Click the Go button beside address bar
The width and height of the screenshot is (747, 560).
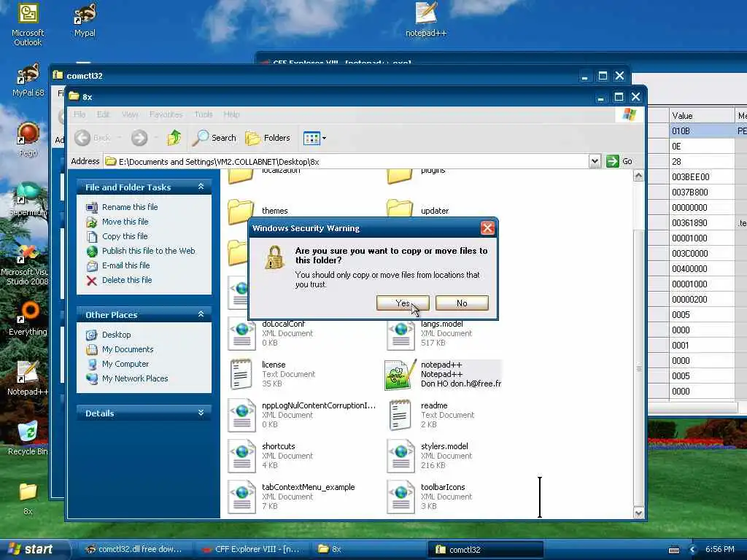point(619,161)
